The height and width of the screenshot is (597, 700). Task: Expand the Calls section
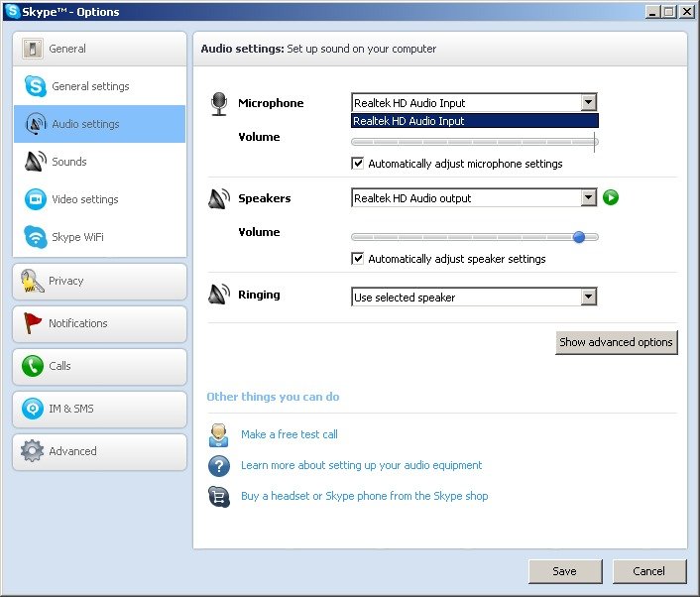coord(100,367)
